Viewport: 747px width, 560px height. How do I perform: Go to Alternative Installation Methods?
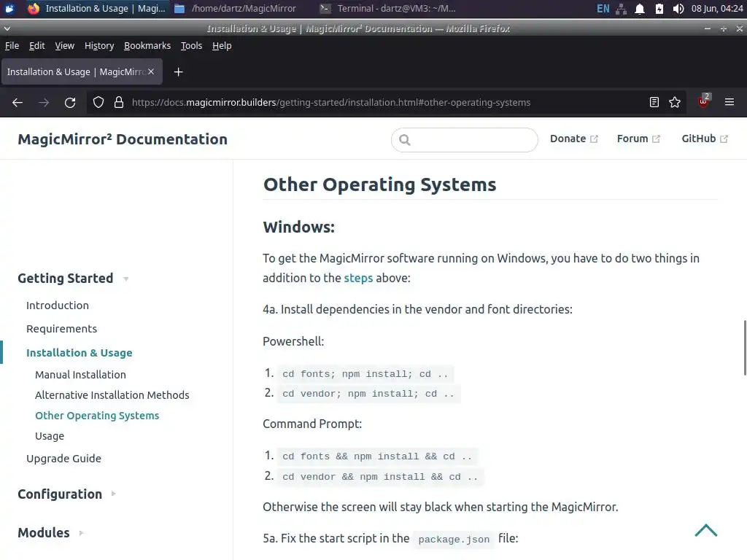(112, 395)
